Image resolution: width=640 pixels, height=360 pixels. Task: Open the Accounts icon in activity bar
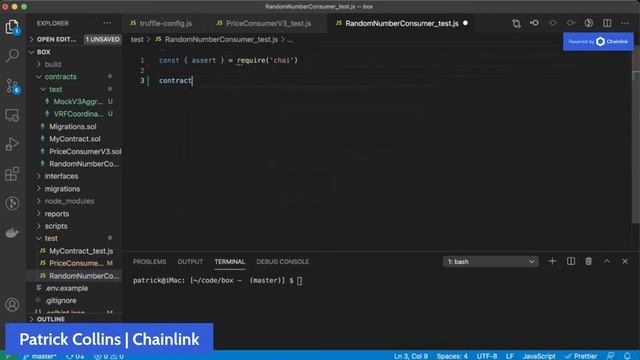click(x=12, y=304)
